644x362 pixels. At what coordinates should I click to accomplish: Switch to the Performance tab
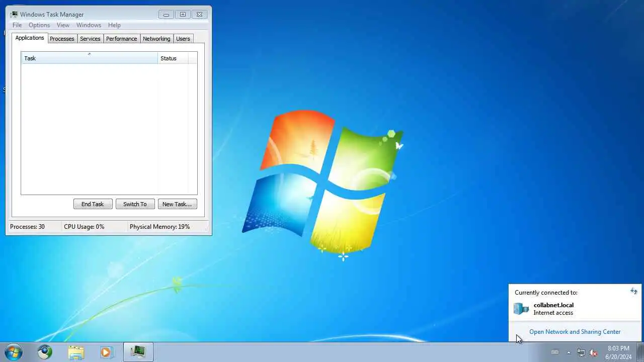121,39
